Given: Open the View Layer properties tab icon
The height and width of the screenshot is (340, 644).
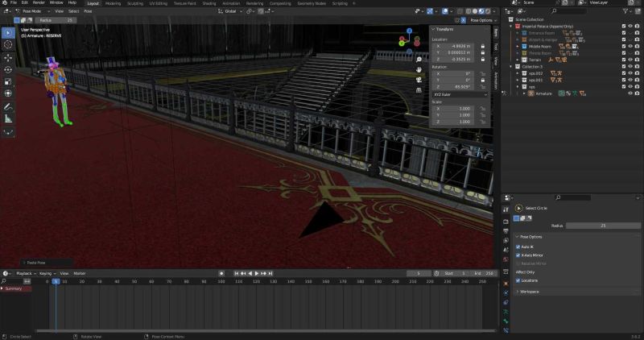Looking at the screenshot, I should [x=506, y=241].
